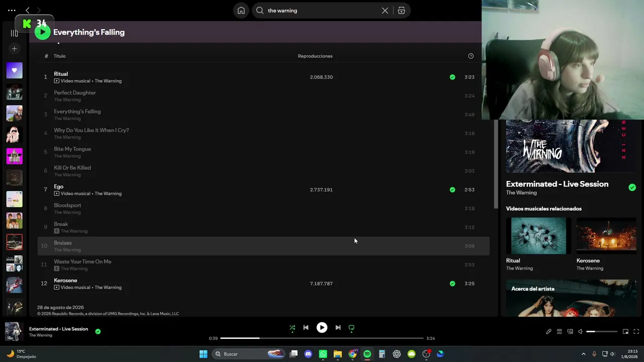
Task: Open Discord from the taskbar
Action: [x=308, y=354]
